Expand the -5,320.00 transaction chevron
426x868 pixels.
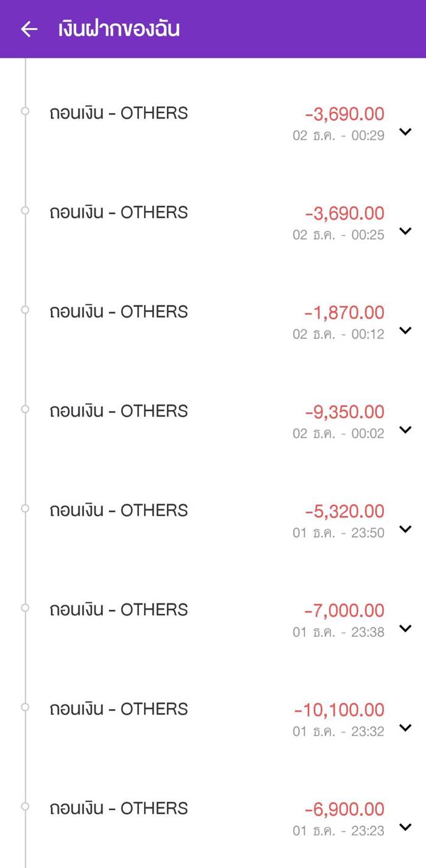pyautogui.click(x=405, y=529)
